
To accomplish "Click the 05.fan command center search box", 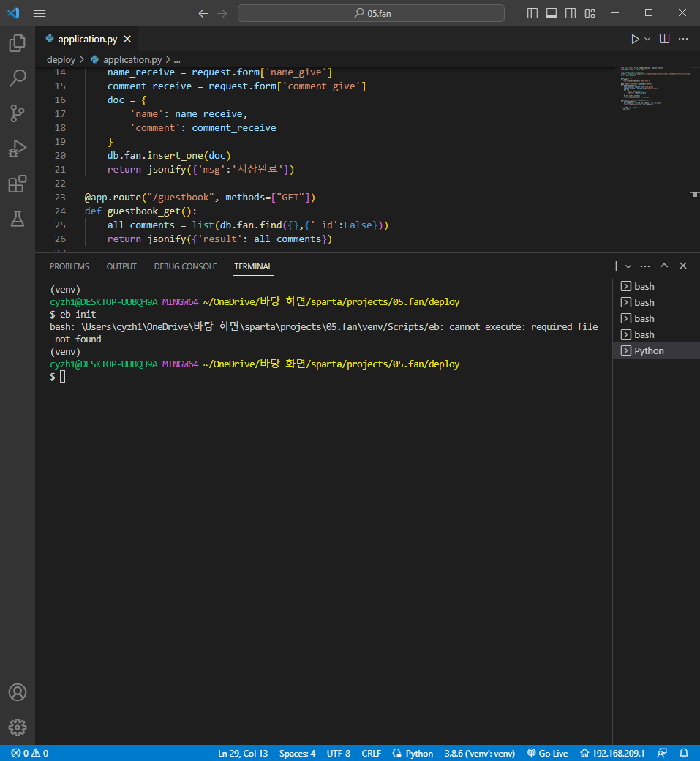I will pos(371,13).
